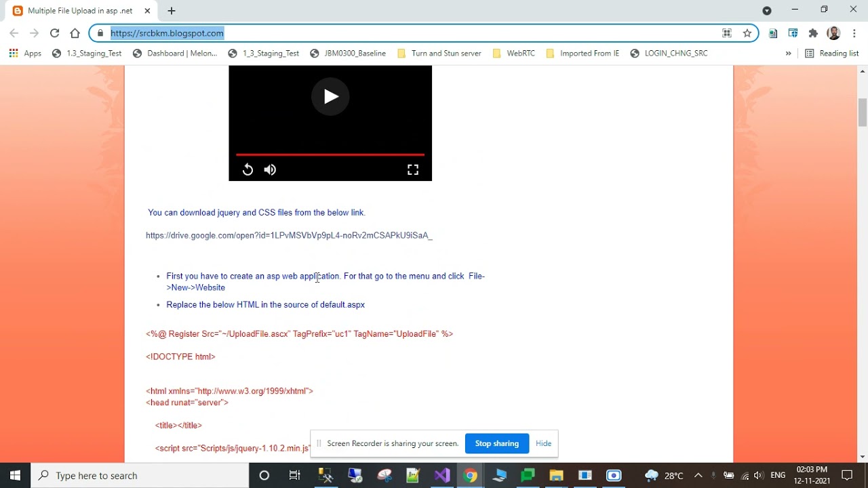868x488 pixels.
Task: Open the 1.3_Staging_Test bookmark
Action: pos(87,54)
